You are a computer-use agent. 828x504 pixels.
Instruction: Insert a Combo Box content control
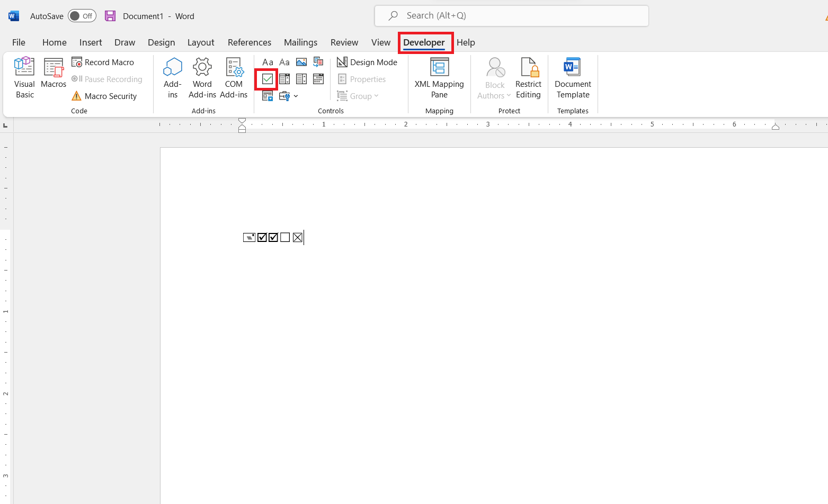coord(284,79)
